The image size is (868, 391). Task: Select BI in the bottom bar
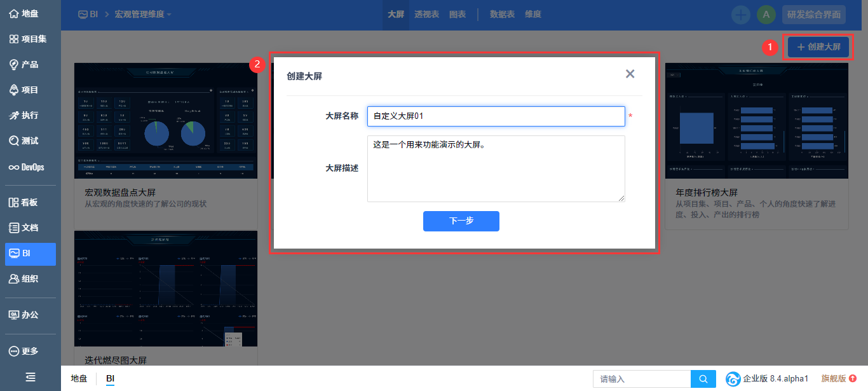pos(111,378)
